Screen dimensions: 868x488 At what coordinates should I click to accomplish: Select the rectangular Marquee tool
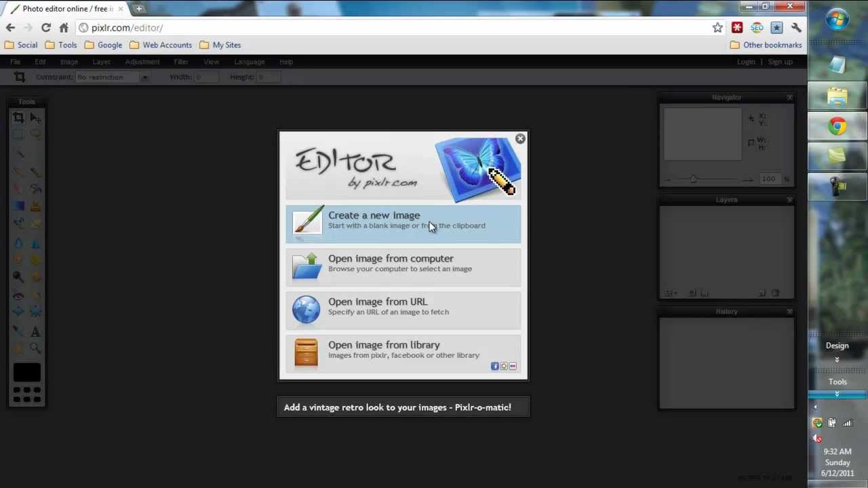pyautogui.click(x=18, y=135)
